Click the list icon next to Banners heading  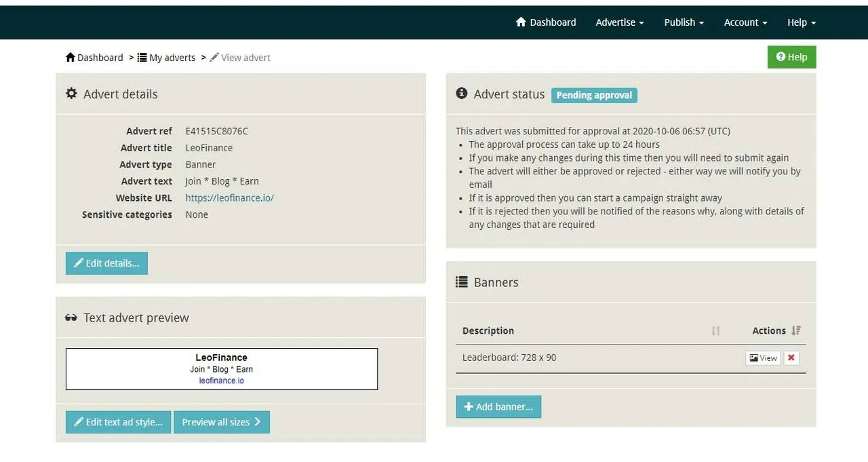[462, 282]
